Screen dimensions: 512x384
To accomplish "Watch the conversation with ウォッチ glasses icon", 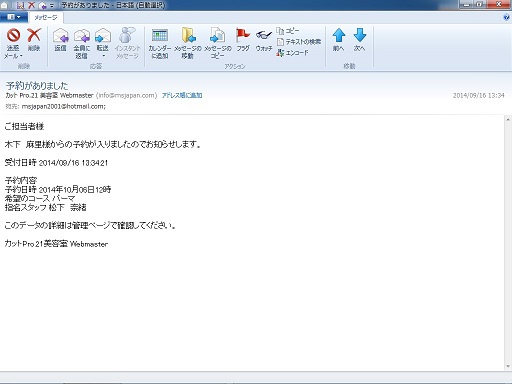I will [264, 34].
